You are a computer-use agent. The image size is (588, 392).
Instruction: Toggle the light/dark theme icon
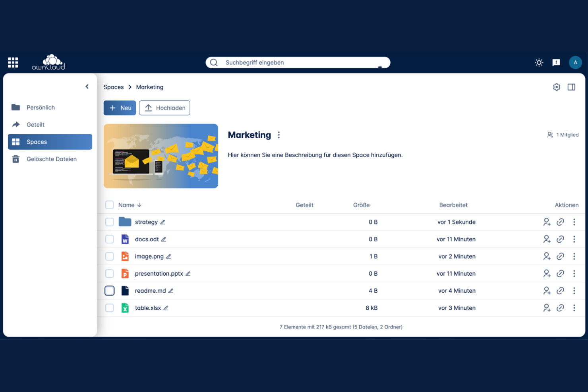[x=539, y=62]
